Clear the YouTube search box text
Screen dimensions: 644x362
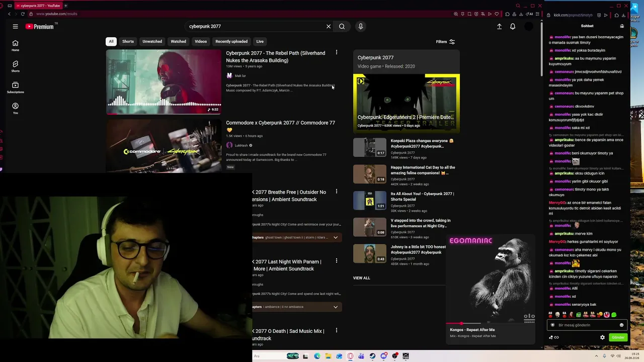coord(329,26)
